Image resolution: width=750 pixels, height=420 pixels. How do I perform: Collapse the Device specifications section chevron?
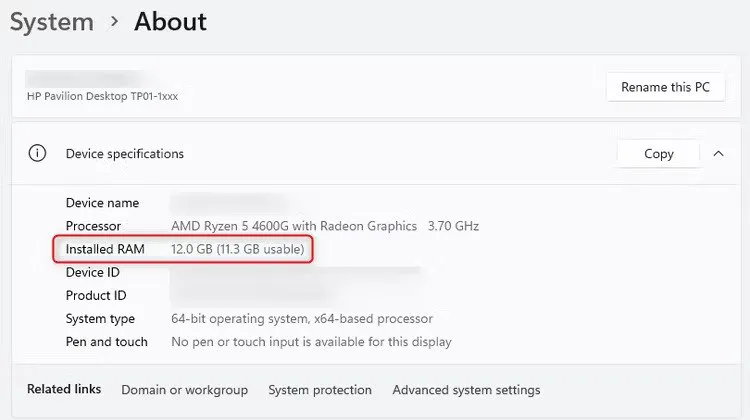click(x=718, y=154)
